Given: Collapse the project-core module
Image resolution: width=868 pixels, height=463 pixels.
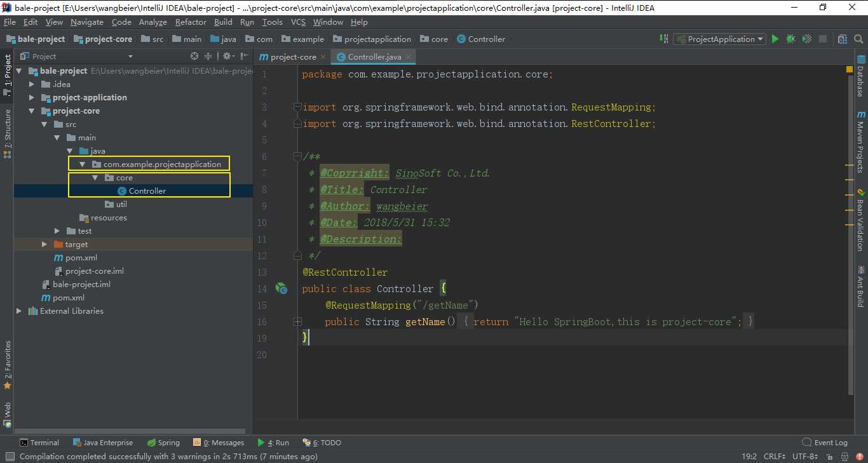Looking at the screenshot, I should (x=32, y=111).
